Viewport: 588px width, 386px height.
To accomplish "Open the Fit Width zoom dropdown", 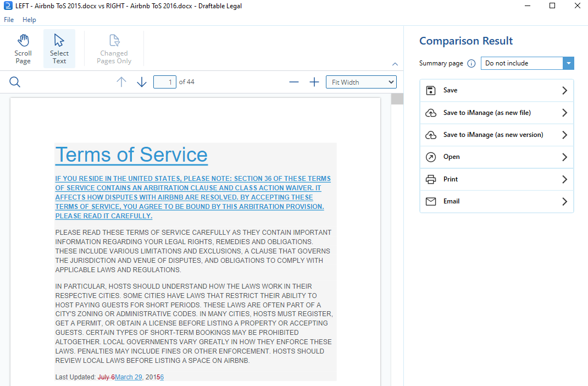I will tap(361, 82).
